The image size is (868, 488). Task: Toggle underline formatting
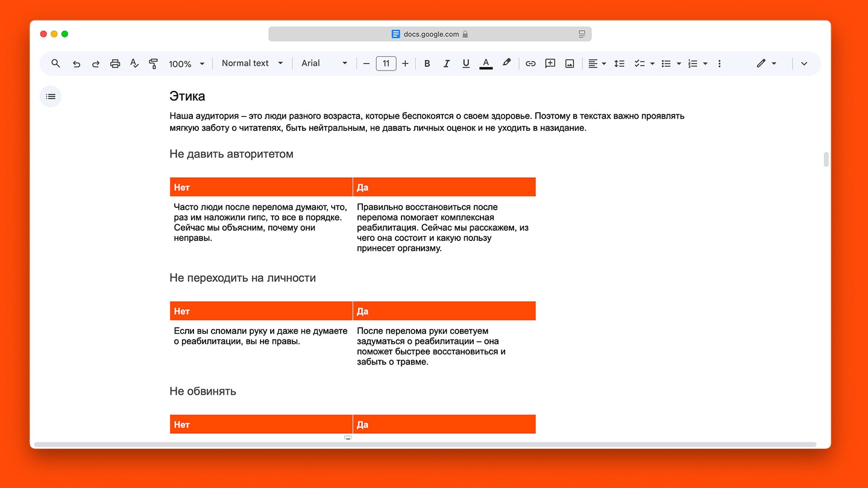(466, 63)
